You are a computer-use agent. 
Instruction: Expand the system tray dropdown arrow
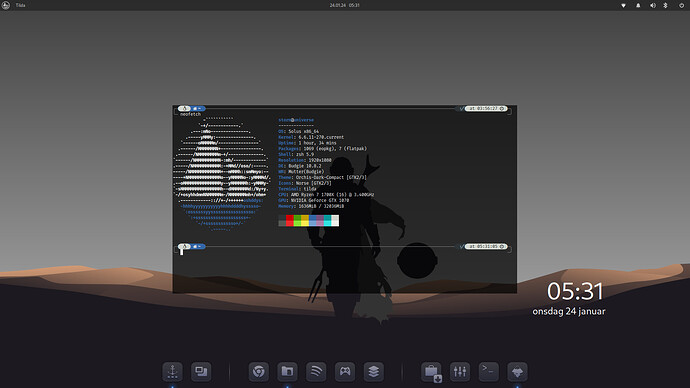[624, 5]
